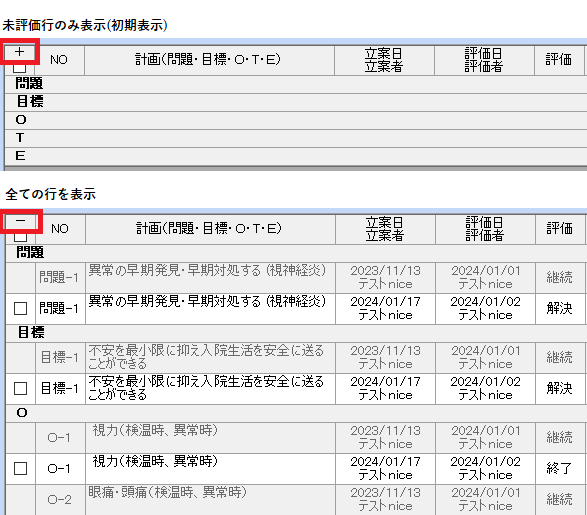Select the 目標 group row in the bottom table
The width and height of the screenshot is (587, 515).
(x=296, y=333)
